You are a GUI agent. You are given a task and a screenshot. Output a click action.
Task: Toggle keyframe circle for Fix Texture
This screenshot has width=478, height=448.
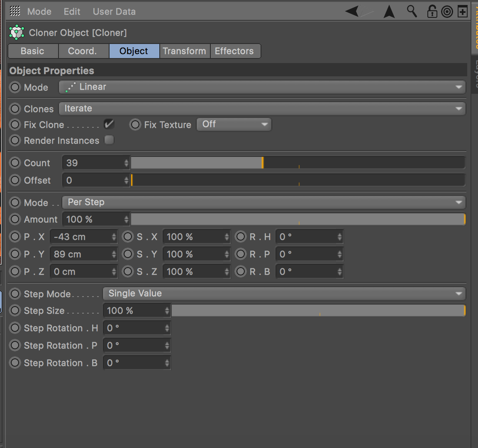tap(135, 124)
